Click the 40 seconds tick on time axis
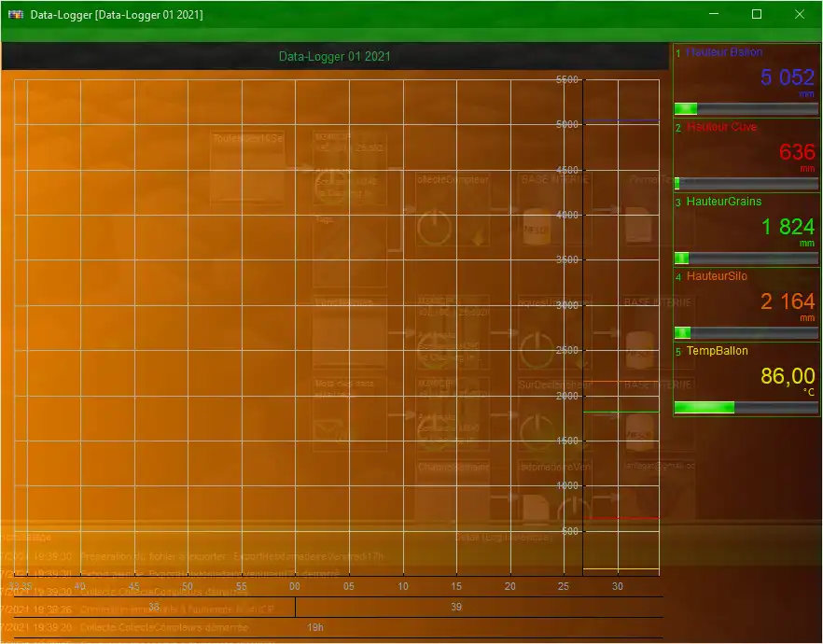The height and width of the screenshot is (644, 823). [x=80, y=586]
